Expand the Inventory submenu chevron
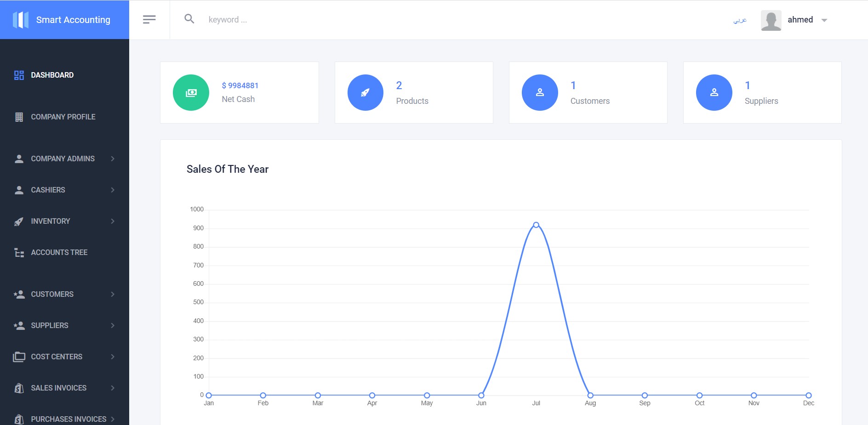 pos(113,221)
